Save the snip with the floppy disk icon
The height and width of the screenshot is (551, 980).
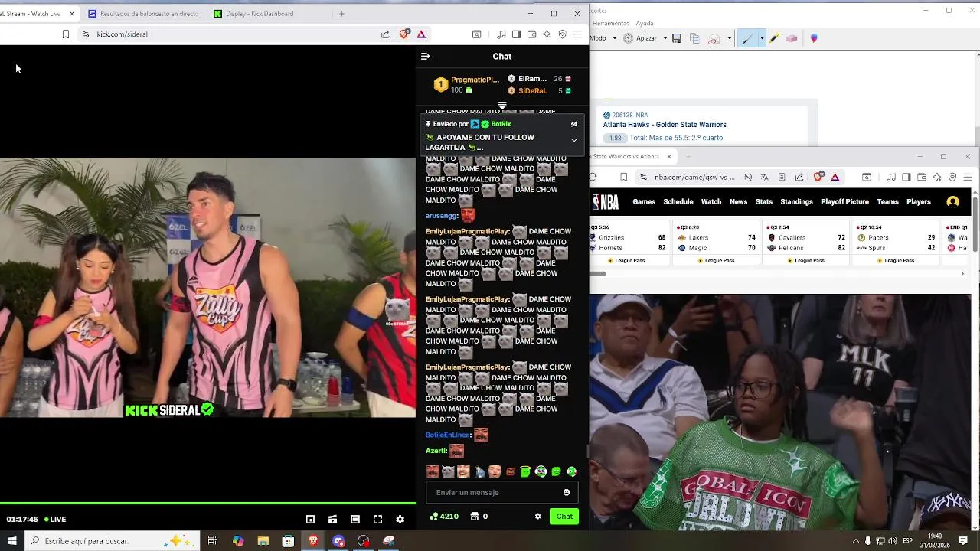click(677, 38)
